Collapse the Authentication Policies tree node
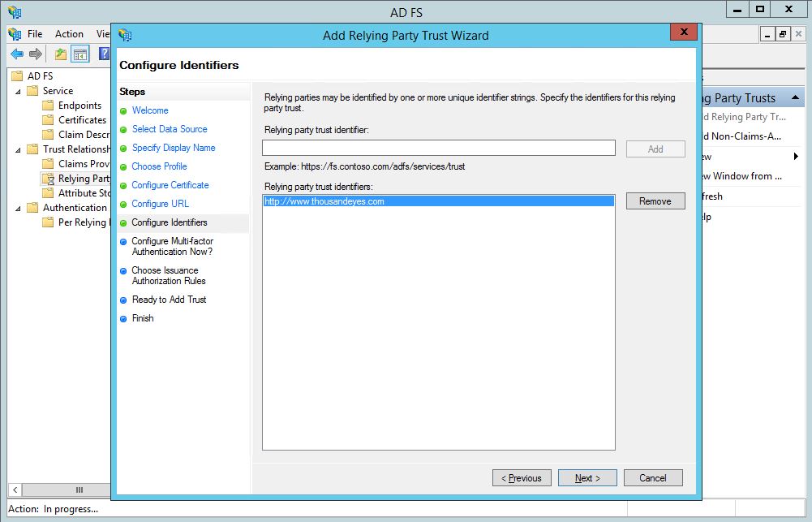The image size is (812, 522). pos(18,208)
